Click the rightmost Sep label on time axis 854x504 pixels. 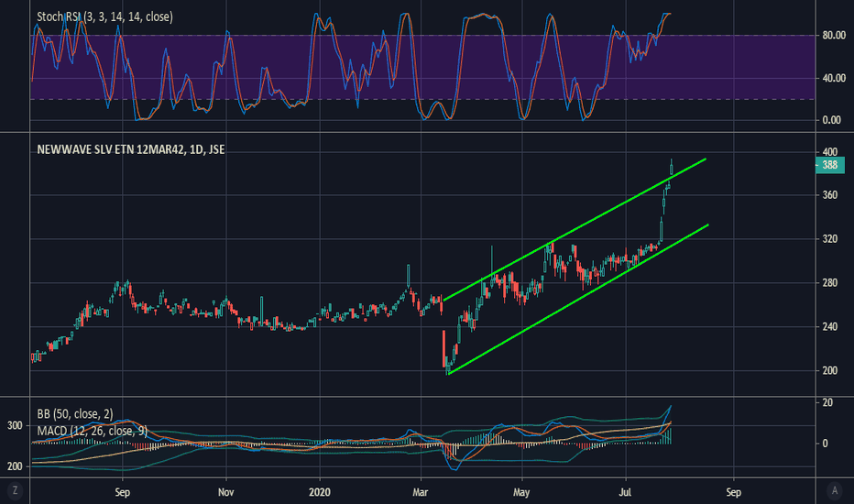coord(734,493)
